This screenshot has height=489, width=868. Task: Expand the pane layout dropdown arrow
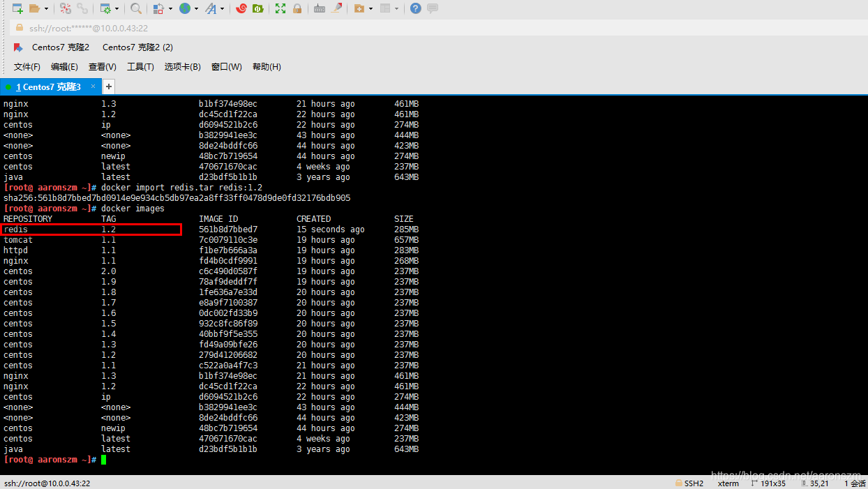tap(397, 9)
